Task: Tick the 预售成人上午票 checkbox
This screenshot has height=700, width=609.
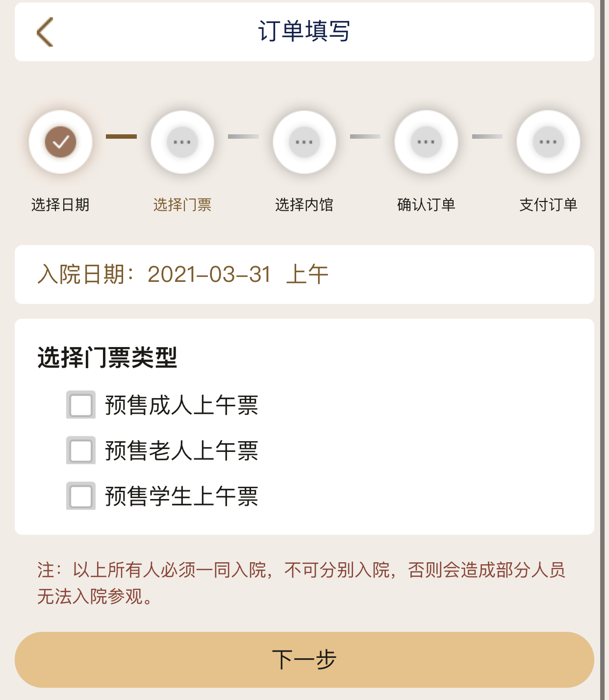Action: click(81, 405)
